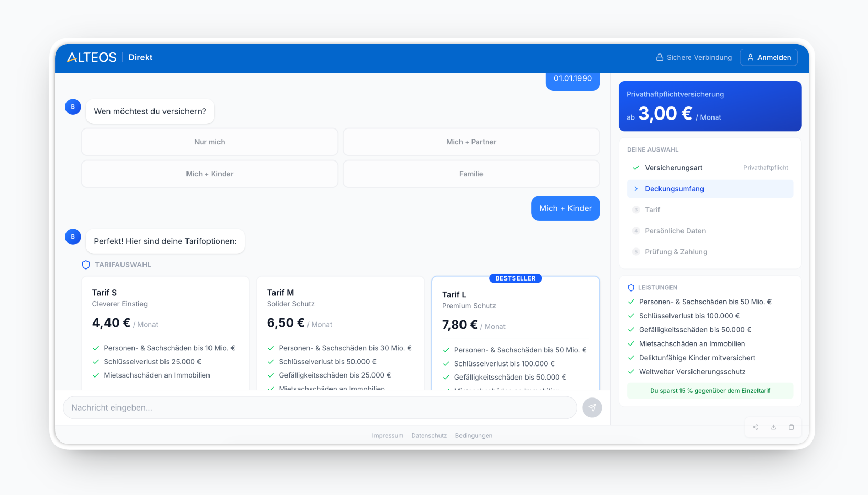Select the Familie insurance option
The width and height of the screenshot is (868, 495).
click(471, 174)
